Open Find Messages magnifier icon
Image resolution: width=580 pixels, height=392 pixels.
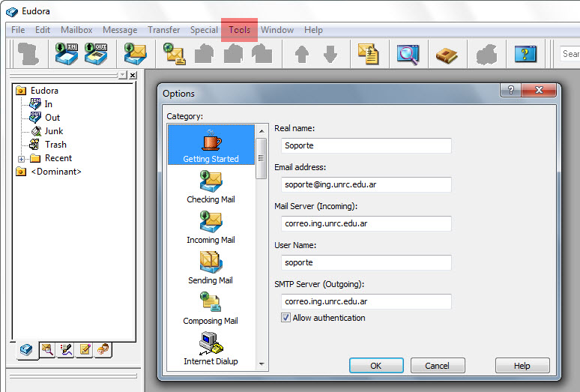coord(408,55)
